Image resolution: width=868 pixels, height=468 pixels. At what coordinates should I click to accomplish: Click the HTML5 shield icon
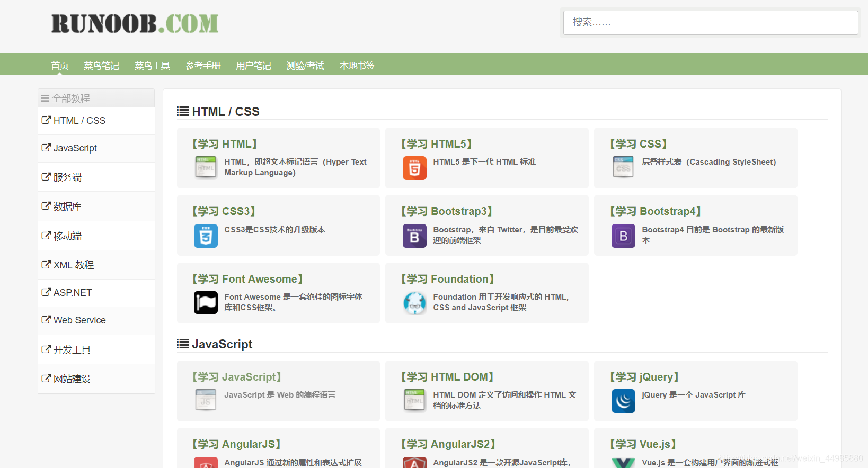tap(414, 168)
